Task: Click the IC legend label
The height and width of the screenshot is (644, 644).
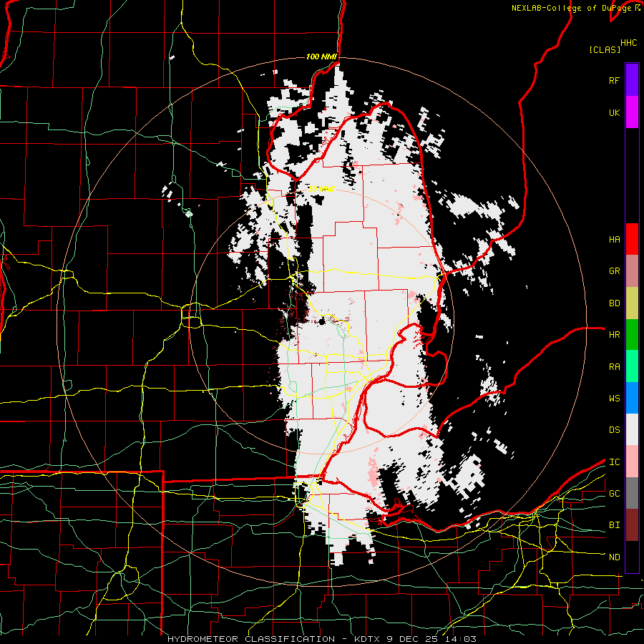Action: [x=614, y=462]
